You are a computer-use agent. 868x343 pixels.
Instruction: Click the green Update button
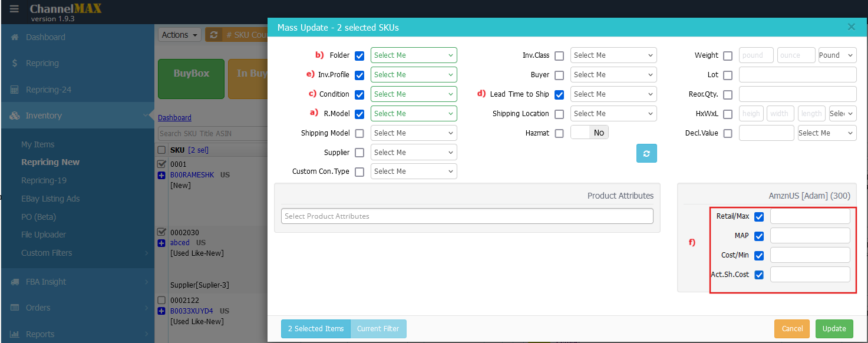pos(834,329)
